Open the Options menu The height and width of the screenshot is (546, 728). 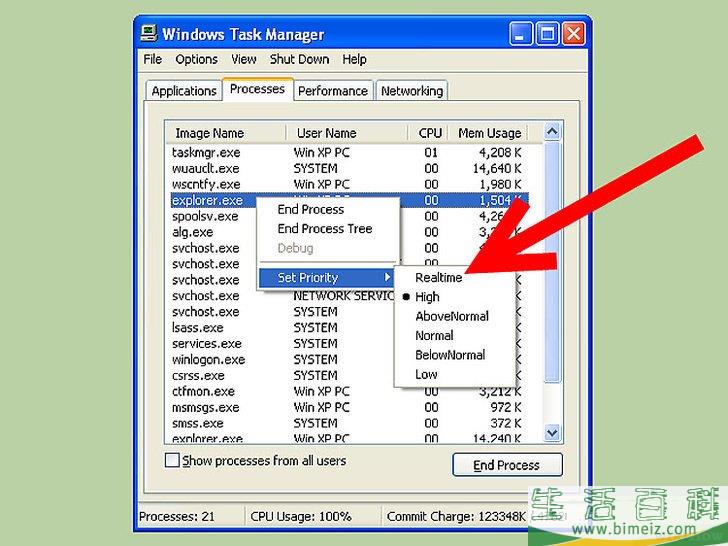point(196,59)
